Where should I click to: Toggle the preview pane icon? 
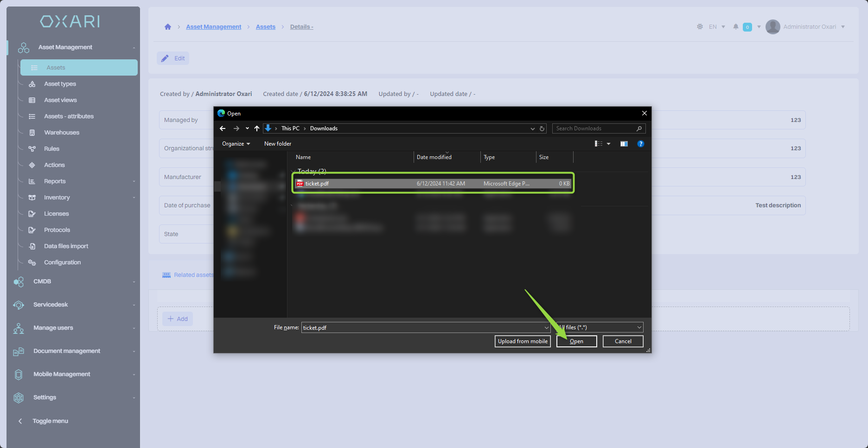coord(624,144)
